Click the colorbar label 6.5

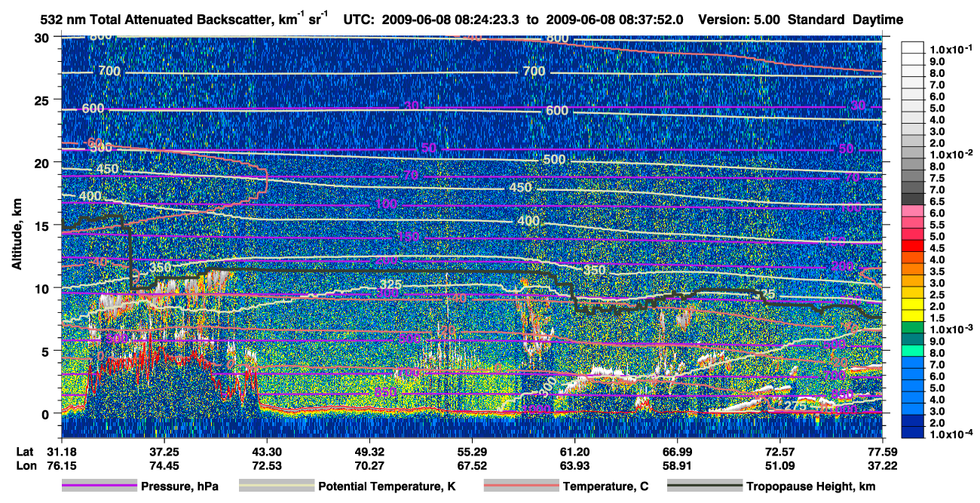pos(936,202)
